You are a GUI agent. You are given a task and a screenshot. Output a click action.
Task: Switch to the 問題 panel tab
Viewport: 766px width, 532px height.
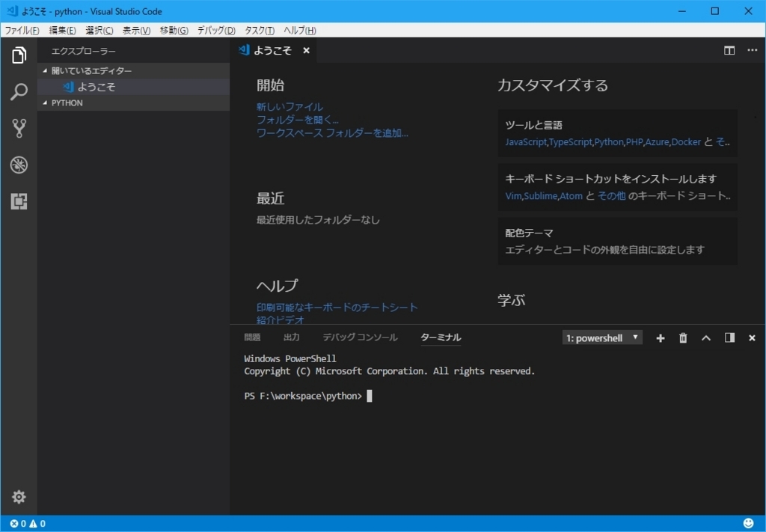(x=252, y=337)
